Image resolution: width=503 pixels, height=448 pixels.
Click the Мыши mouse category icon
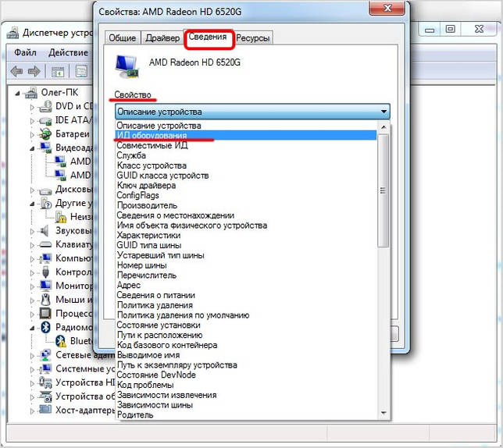(x=45, y=300)
